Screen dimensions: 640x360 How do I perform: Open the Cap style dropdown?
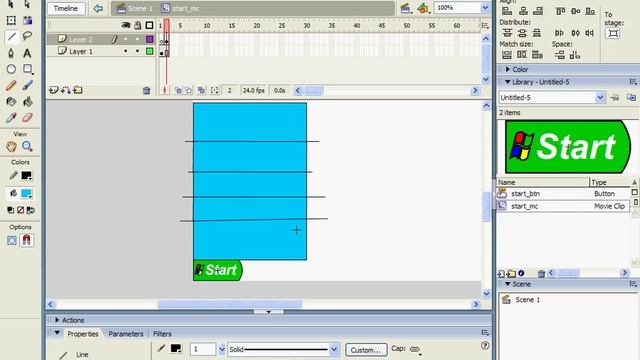[416, 349]
